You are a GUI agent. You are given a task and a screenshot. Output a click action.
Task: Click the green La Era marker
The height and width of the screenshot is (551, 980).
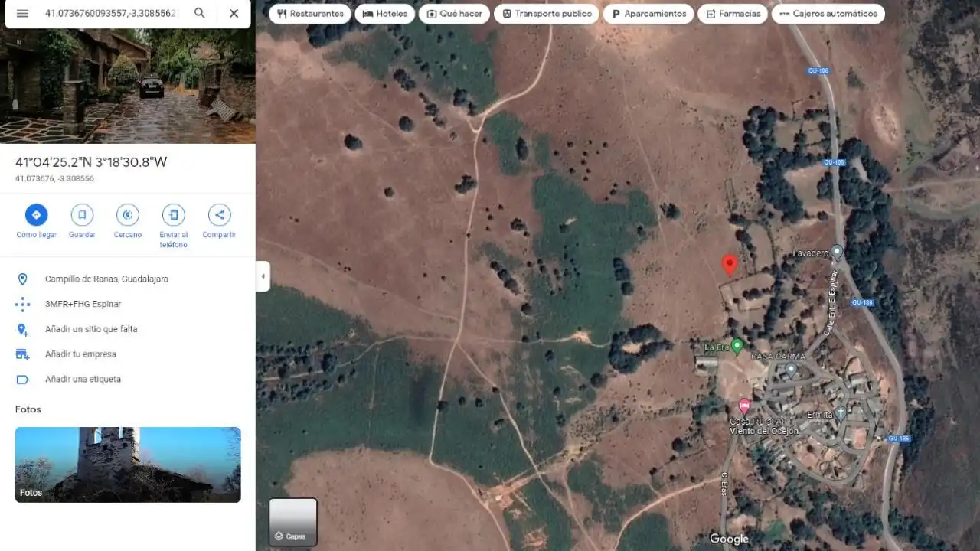[737, 346]
